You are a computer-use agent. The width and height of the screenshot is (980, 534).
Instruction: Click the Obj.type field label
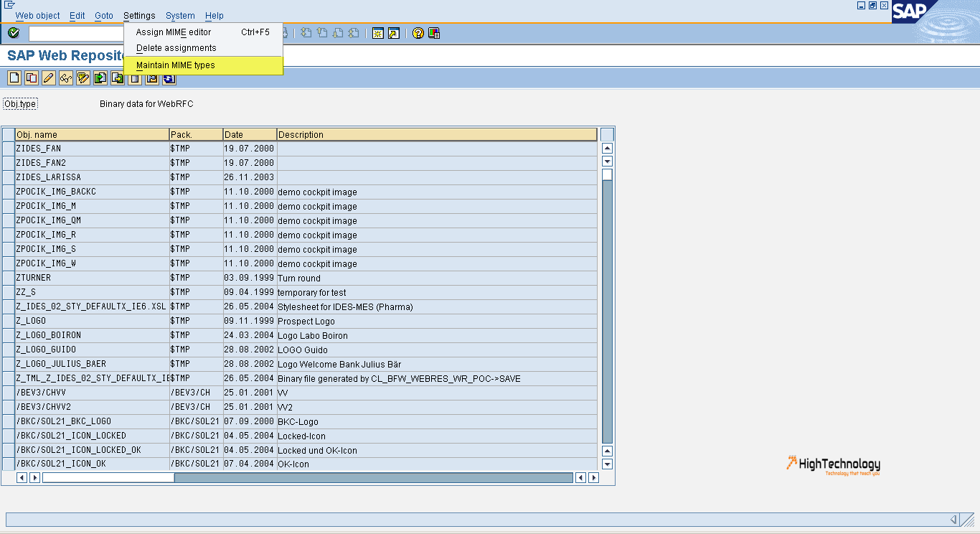[x=20, y=104]
